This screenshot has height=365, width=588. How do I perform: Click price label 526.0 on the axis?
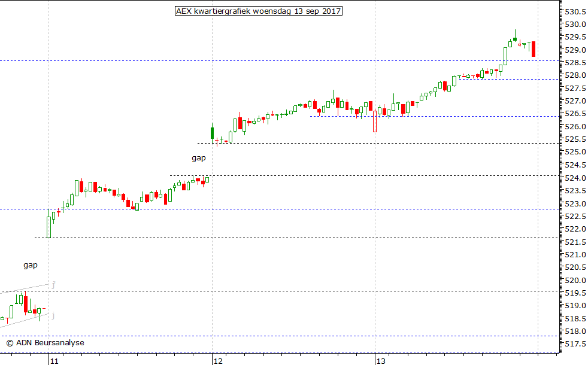click(x=575, y=127)
